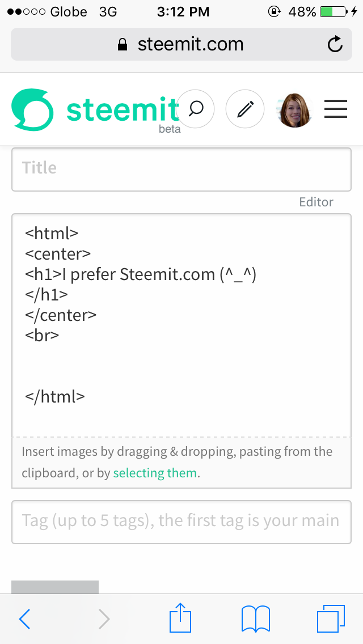Tap the steemit wordmark text
363x644 pixels.
click(123, 109)
